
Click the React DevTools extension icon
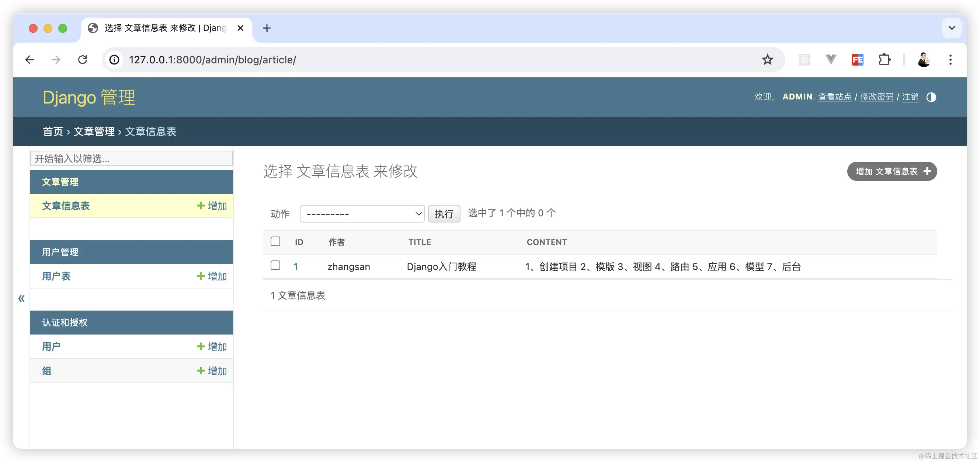point(804,60)
